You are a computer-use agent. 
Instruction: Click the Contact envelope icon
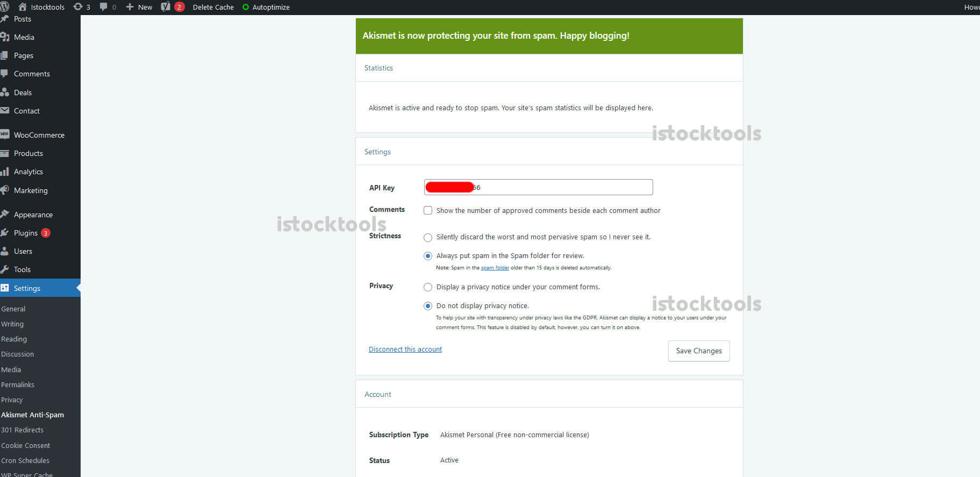tap(4, 110)
